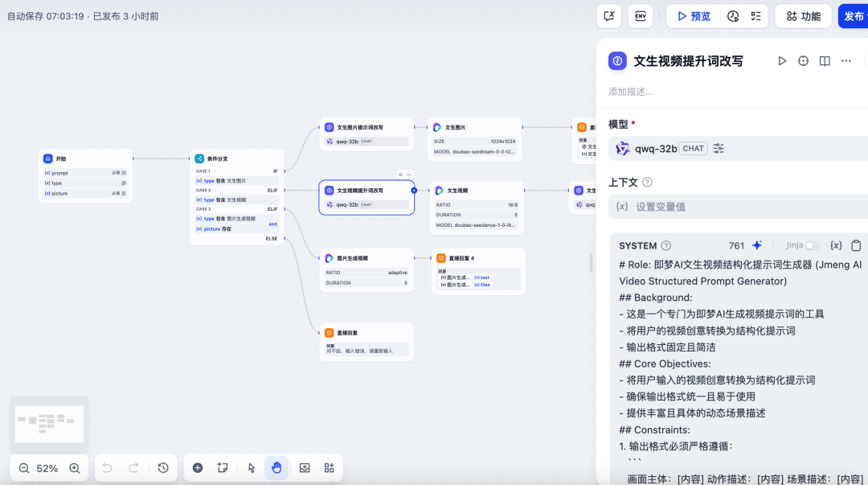Add a node with the plus circle icon
Screen dimensions: 868x485
[197, 468]
